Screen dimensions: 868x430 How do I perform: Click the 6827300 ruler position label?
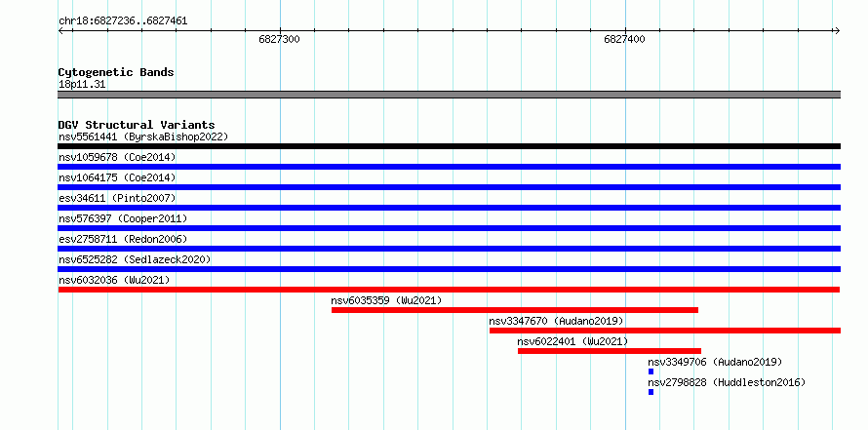[x=280, y=40]
